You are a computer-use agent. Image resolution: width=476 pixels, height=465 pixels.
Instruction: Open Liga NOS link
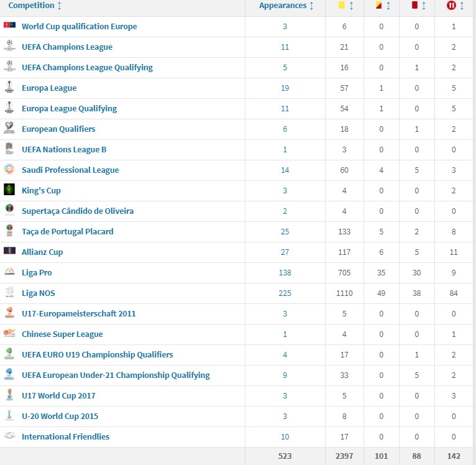point(39,293)
